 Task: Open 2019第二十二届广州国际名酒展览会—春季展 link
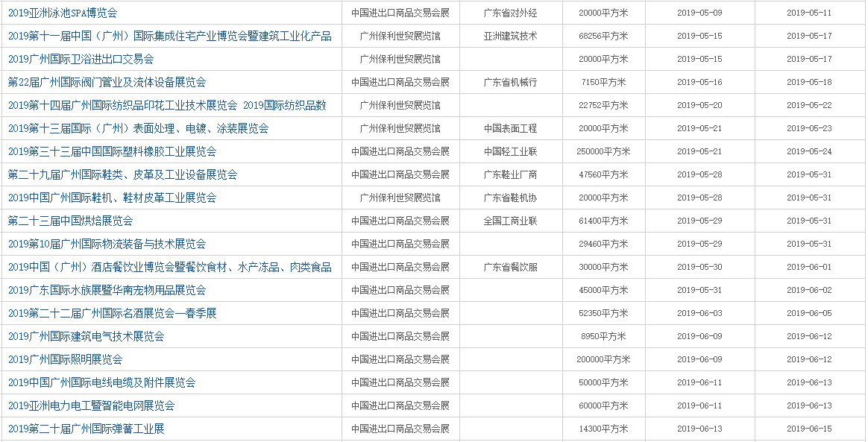tap(113, 314)
